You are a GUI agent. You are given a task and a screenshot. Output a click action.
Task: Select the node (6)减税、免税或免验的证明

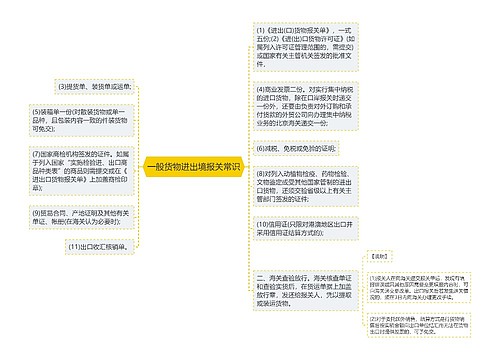(296, 148)
